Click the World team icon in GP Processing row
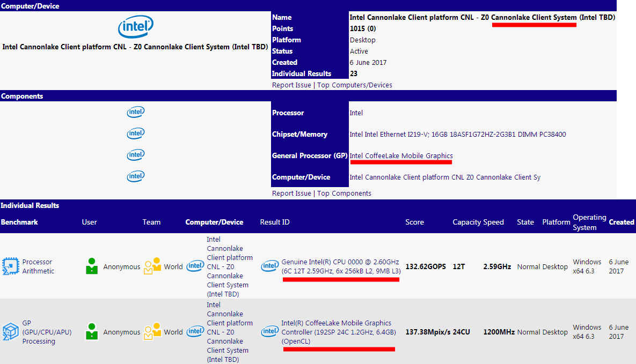 (152, 332)
